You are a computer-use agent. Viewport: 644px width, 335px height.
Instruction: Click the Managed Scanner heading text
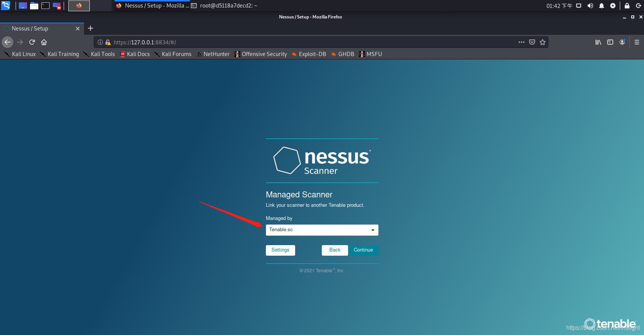pos(299,195)
